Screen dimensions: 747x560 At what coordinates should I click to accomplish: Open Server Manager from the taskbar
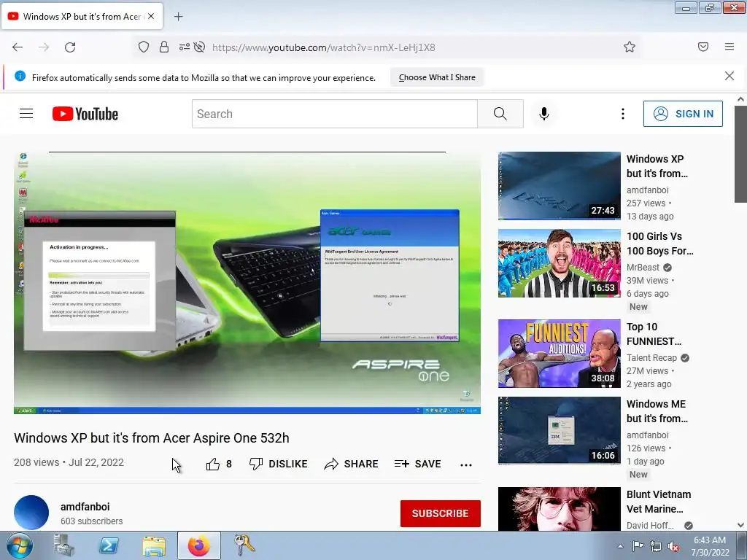coord(64,545)
